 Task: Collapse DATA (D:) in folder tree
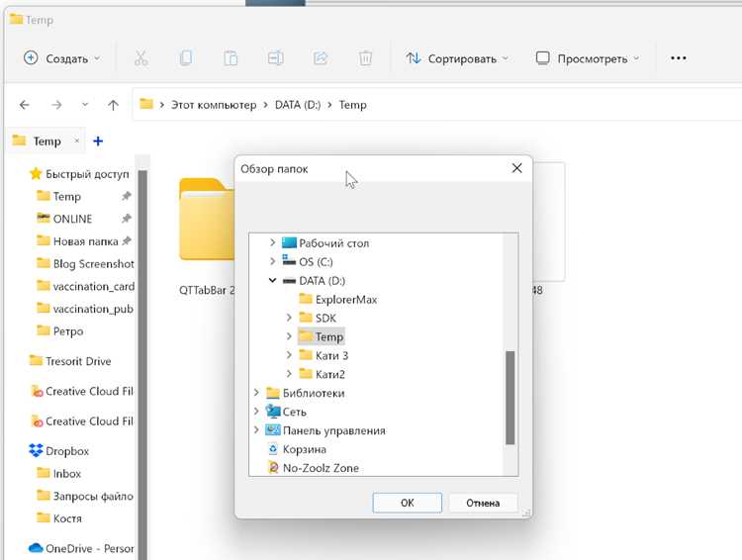(272, 280)
